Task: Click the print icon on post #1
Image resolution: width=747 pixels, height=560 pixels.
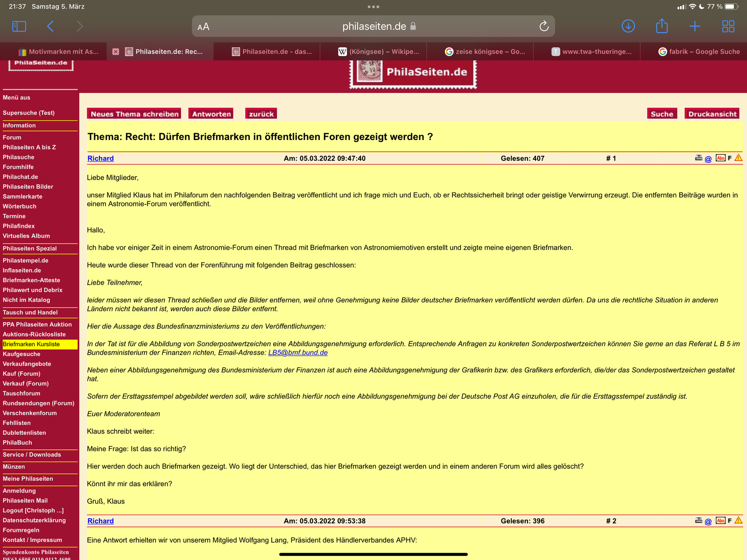Action: [698, 158]
